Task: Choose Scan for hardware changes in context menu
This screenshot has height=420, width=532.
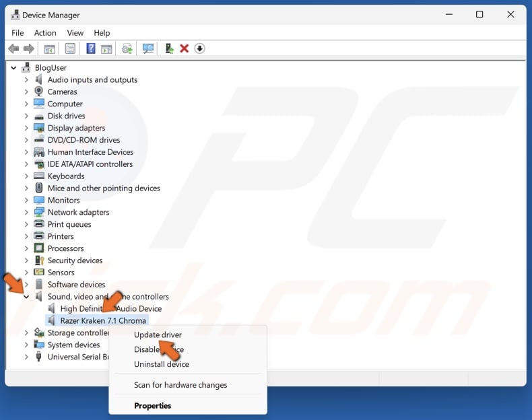Action: pyautogui.click(x=188, y=385)
